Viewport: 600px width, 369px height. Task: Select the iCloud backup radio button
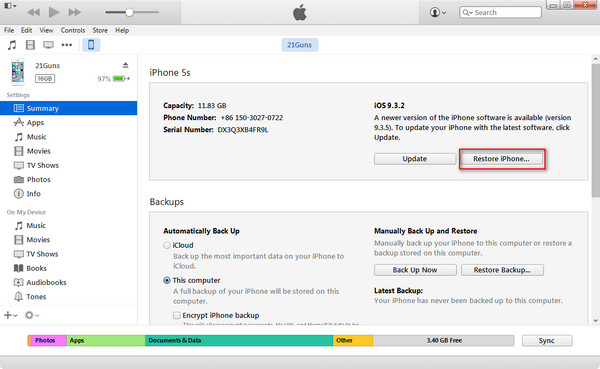pyautogui.click(x=167, y=245)
